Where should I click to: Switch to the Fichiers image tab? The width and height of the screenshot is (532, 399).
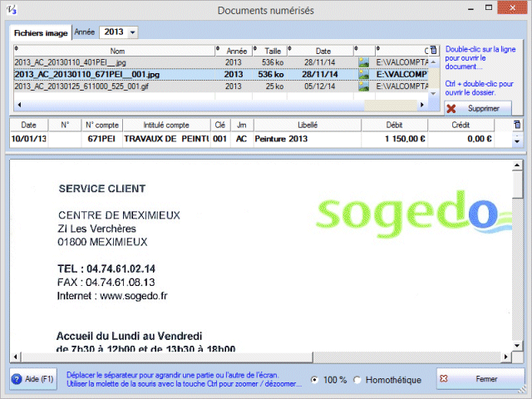[x=40, y=32]
